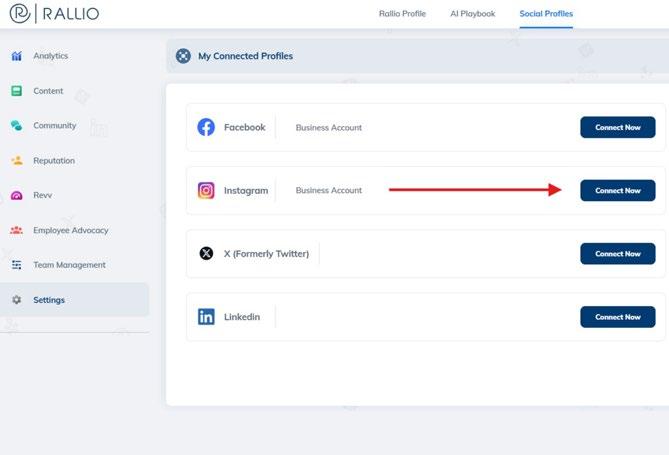Click the X (Formerly Twitter) logo icon
The height and width of the screenshot is (455, 669).
(x=207, y=254)
